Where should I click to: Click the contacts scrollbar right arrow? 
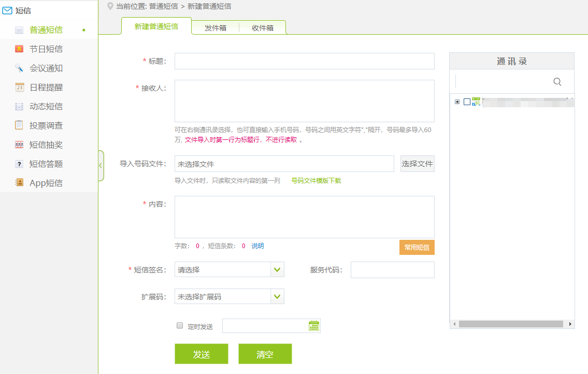pos(570,324)
